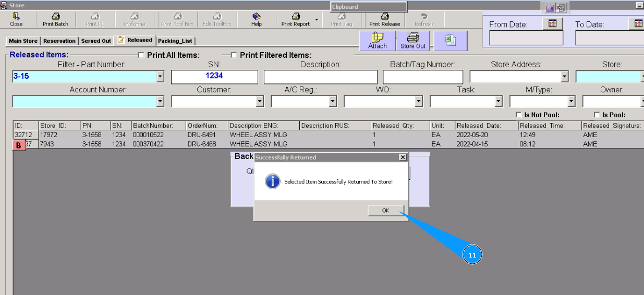Click batch number 000010522 cell
644x295 pixels.
[x=159, y=135]
